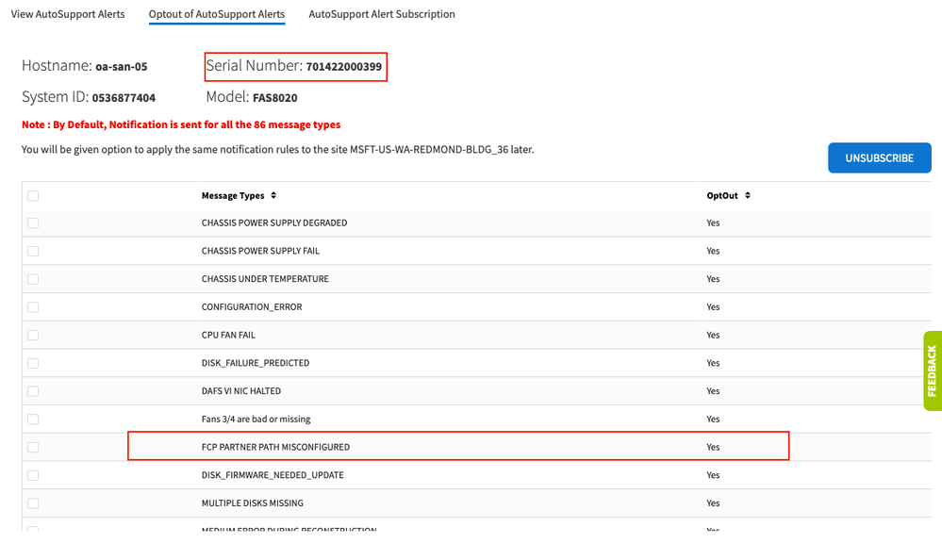Tick FCP PARTNER PATH MISCONFIGURED checkbox

33,447
